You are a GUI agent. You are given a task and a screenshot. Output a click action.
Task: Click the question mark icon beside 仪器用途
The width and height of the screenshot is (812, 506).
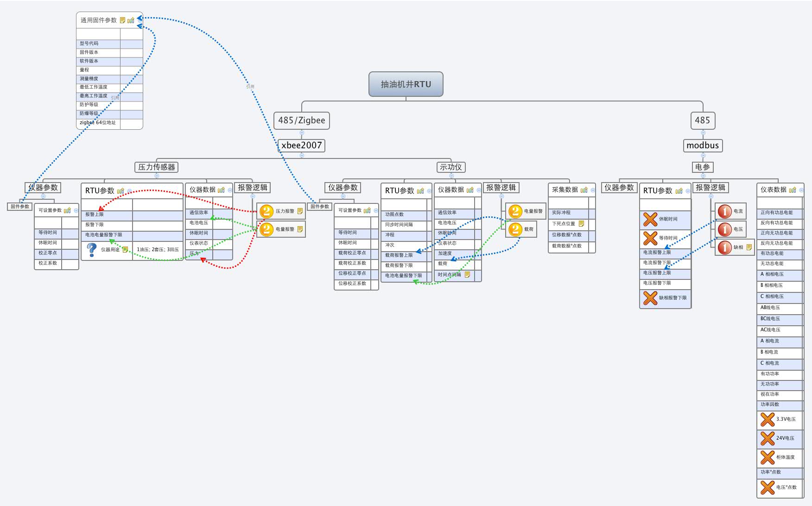pyautogui.click(x=92, y=250)
